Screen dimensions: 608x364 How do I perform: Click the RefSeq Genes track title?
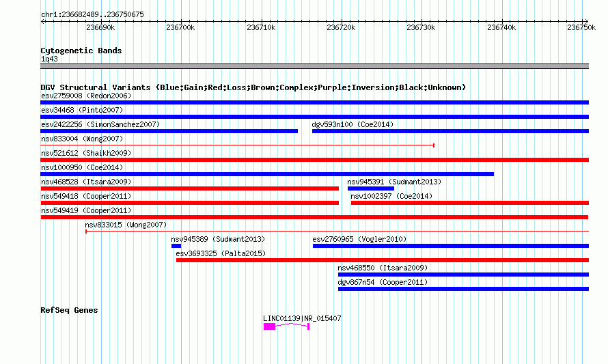pos(69,310)
